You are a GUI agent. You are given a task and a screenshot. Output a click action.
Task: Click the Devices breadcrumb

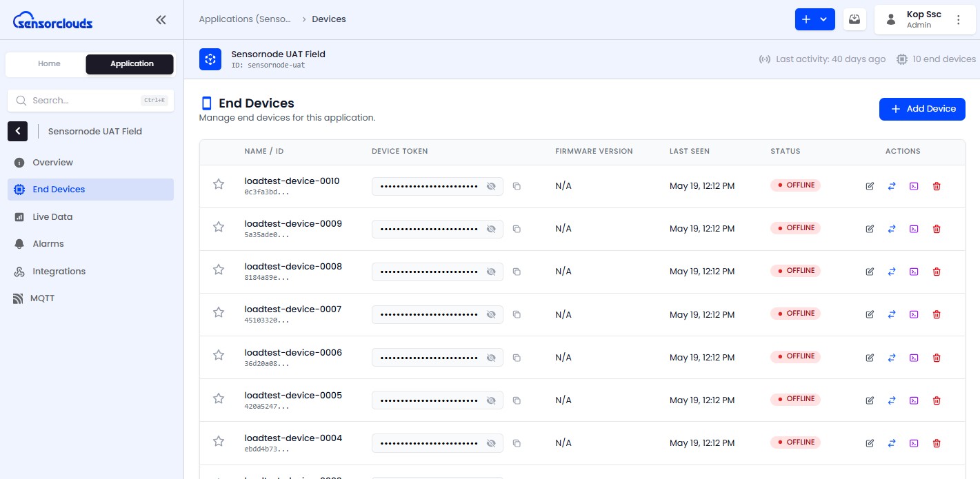[x=329, y=19]
